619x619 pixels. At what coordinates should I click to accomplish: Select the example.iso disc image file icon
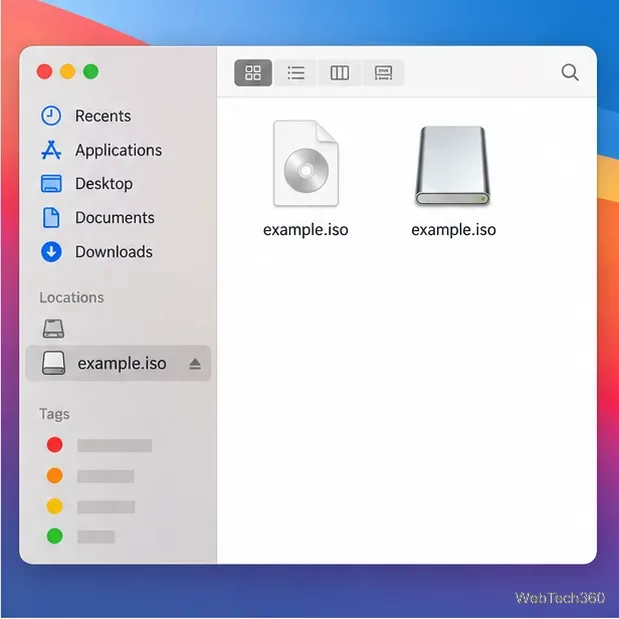[306, 163]
